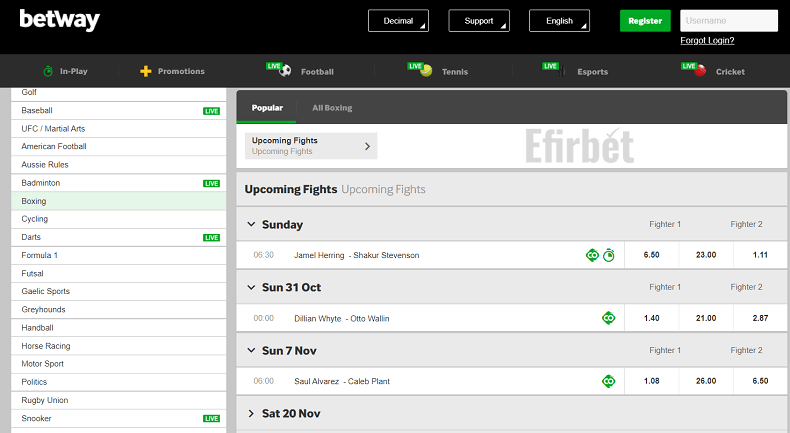The image size is (790, 433).
Task: Select UFC / Martial Arts in sidebar
Action: (x=118, y=129)
